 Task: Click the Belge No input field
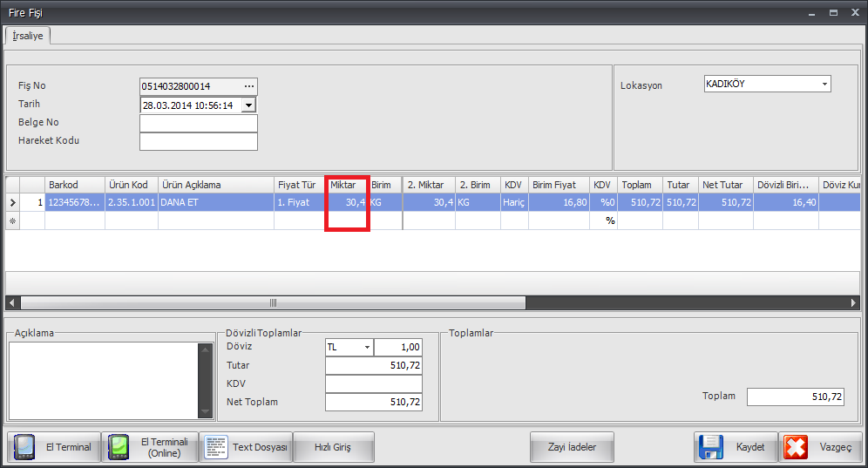198,123
